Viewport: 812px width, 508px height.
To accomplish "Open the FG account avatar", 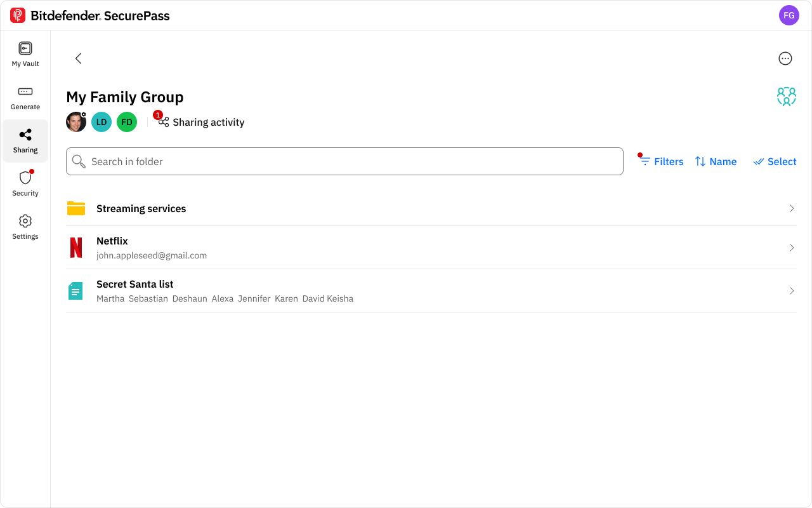I will click(789, 15).
